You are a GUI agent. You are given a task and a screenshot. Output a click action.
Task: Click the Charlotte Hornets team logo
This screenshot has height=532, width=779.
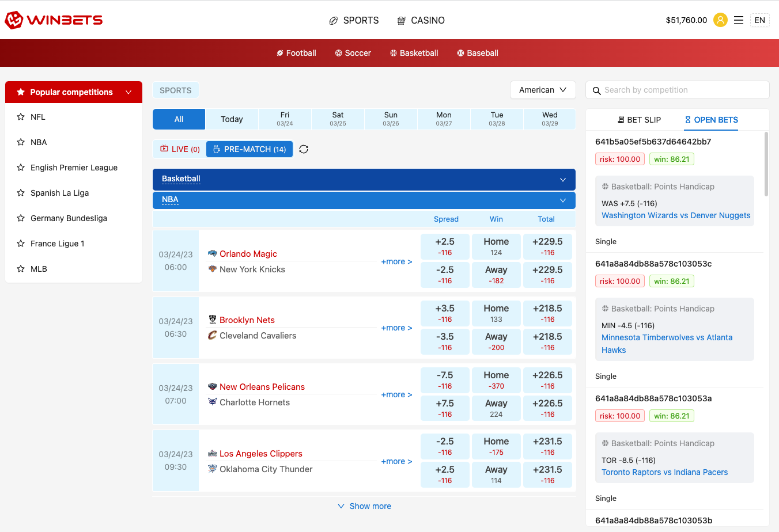tap(213, 402)
